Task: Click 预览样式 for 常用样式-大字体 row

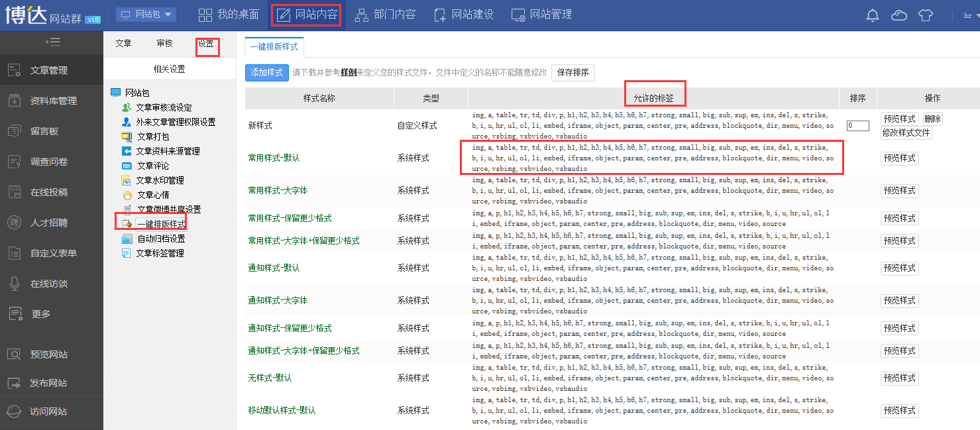Action: tap(899, 191)
